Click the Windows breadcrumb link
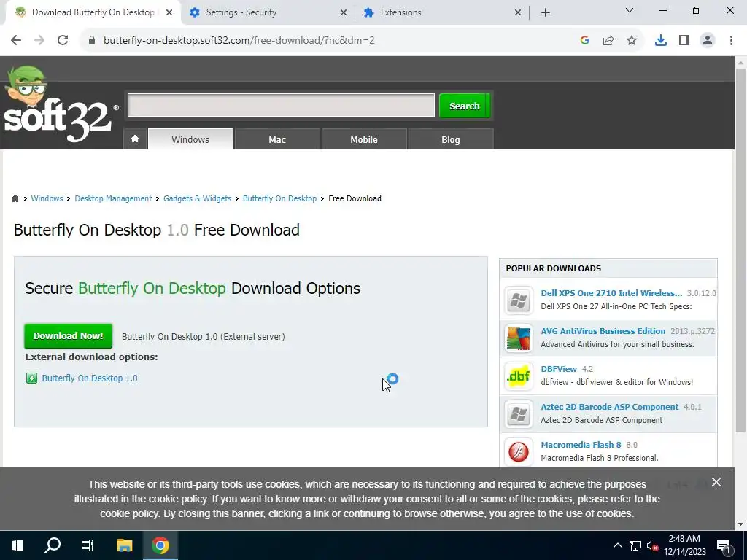This screenshot has width=747, height=560. pos(47,198)
